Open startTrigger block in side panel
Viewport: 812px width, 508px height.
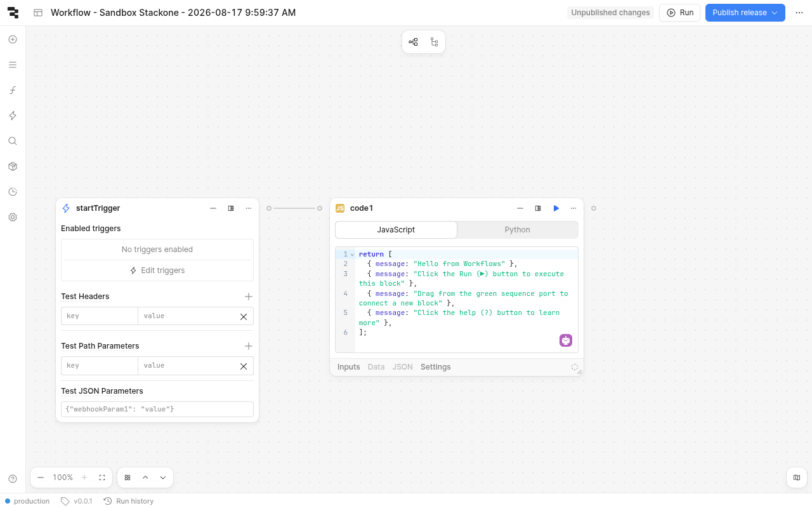[231, 208]
